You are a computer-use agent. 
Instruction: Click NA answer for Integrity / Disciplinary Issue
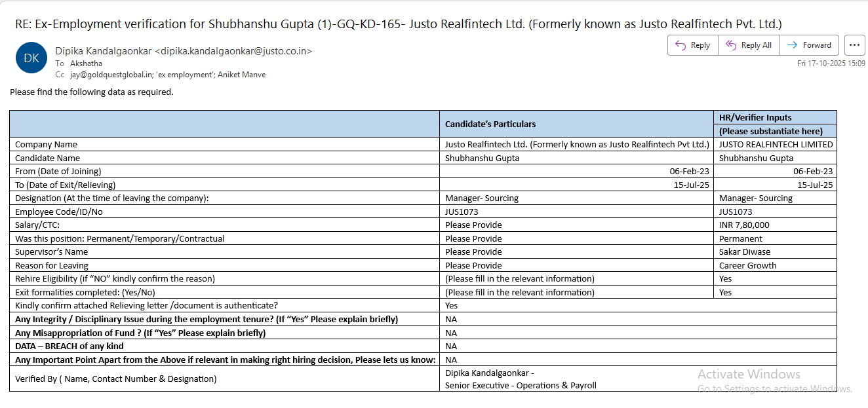(x=451, y=319)
